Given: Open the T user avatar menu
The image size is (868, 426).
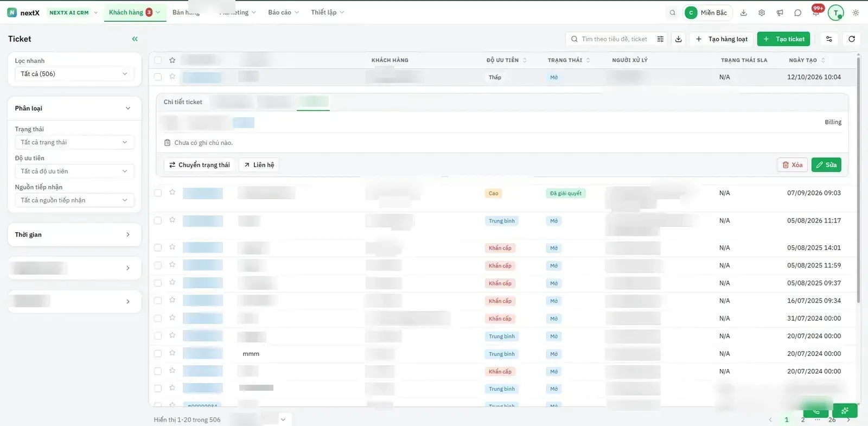Looking at the screenshot, I should tap(835, 12).
